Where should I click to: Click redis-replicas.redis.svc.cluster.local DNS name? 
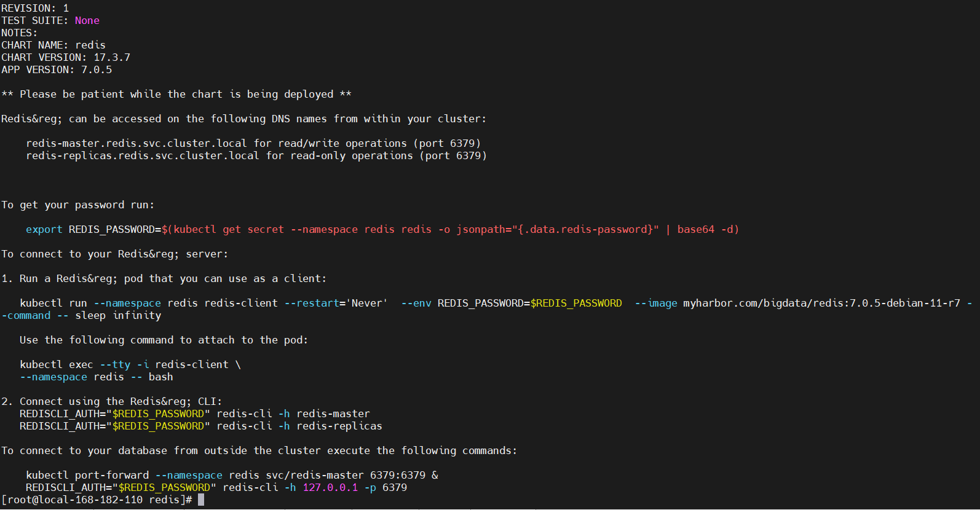point(143,155)
